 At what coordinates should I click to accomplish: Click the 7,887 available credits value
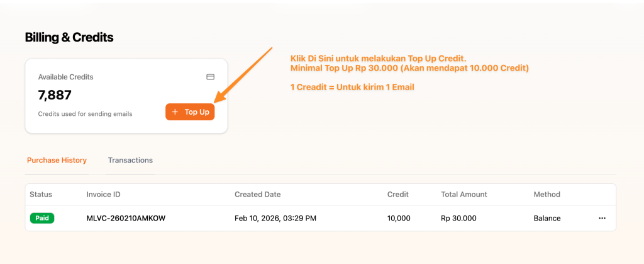pyautogui.click(x=55, y=95)
